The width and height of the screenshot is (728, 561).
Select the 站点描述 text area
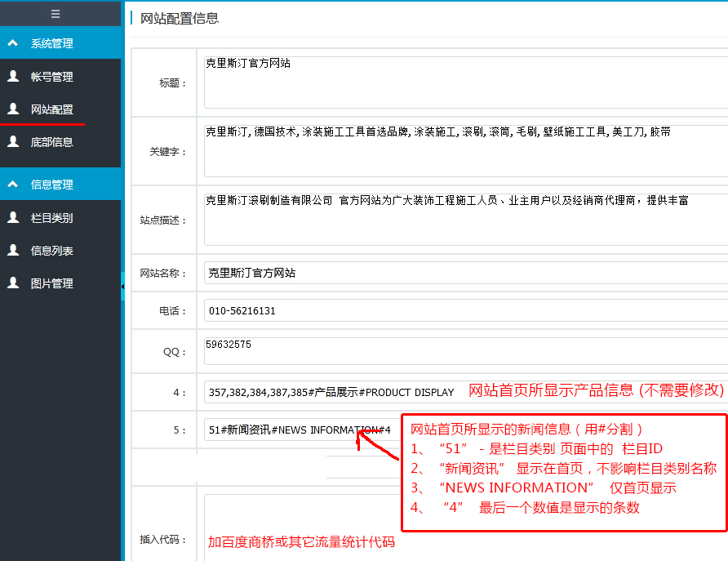[466, 220]
